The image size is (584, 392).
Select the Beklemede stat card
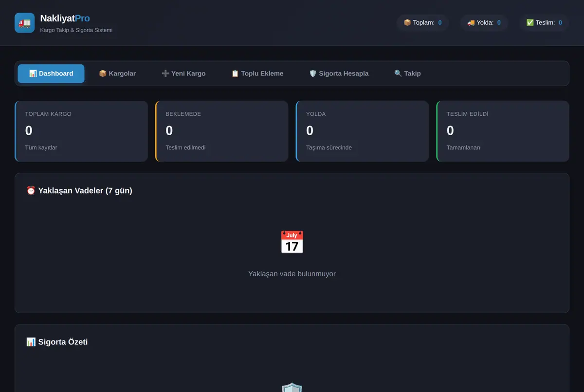222,131
